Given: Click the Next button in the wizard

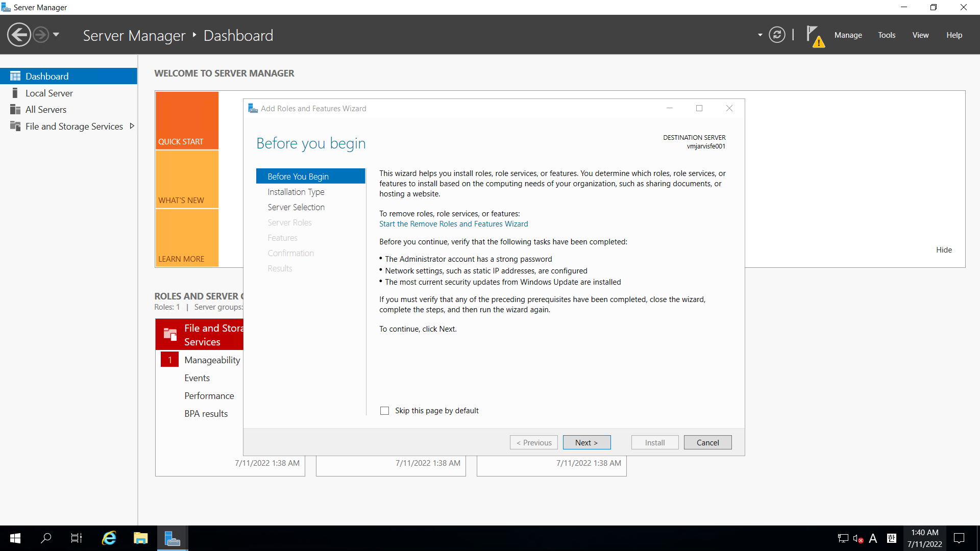Looking at the screenshot, I should tap(586, 442).
